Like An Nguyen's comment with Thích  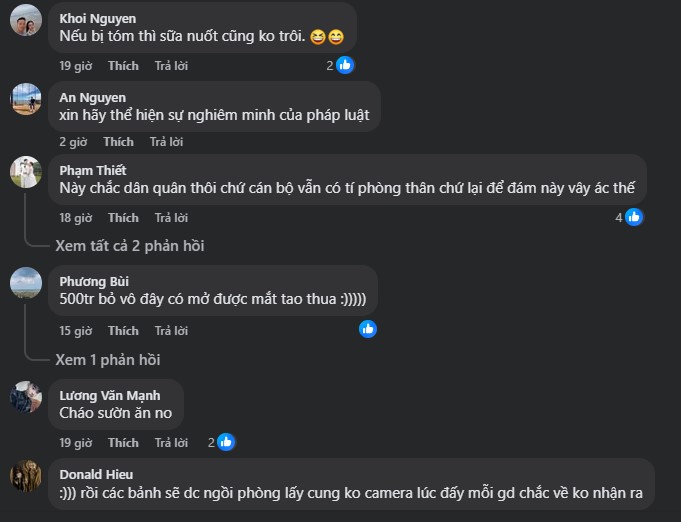tap(118, 142)
